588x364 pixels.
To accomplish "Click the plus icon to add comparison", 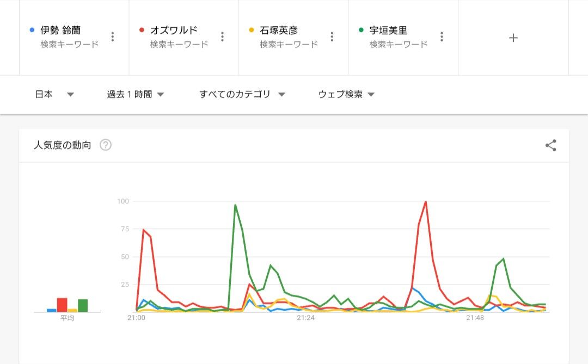I will pos(513,38).
